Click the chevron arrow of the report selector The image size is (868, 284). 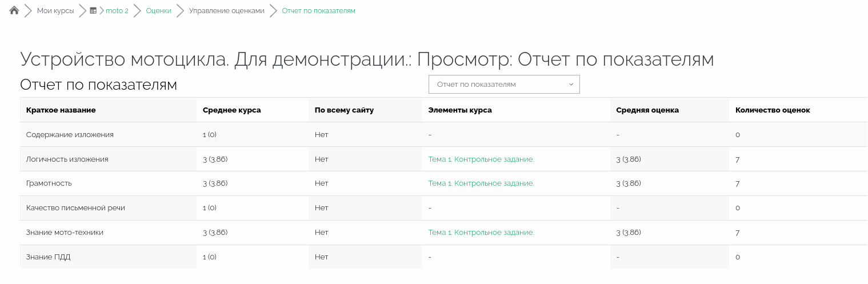pyautogui.click(x=571, y=85)
